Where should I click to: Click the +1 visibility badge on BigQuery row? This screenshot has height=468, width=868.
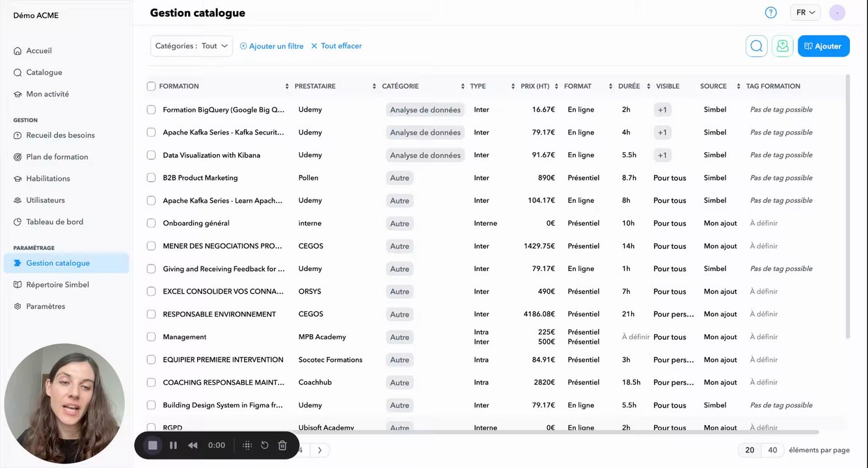pos(662,110)
